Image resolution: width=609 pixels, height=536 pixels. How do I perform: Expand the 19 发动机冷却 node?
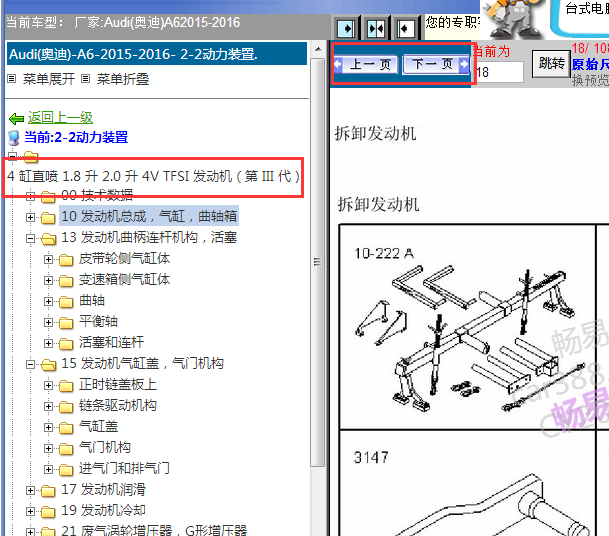(x=30, y=512)
